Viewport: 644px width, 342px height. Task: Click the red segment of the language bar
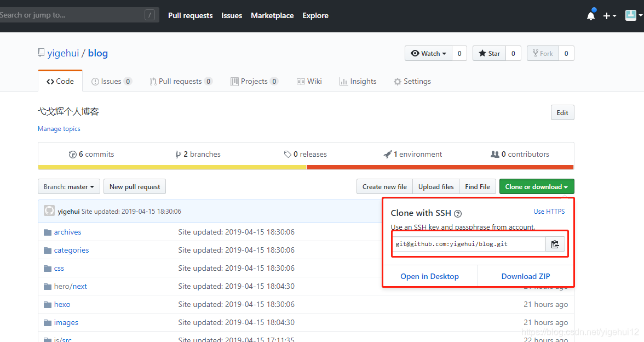(x=440, y=167)
